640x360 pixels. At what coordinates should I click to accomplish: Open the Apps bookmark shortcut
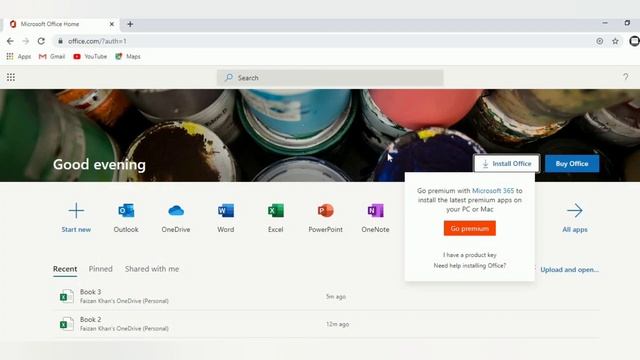(x=19, y=56)
